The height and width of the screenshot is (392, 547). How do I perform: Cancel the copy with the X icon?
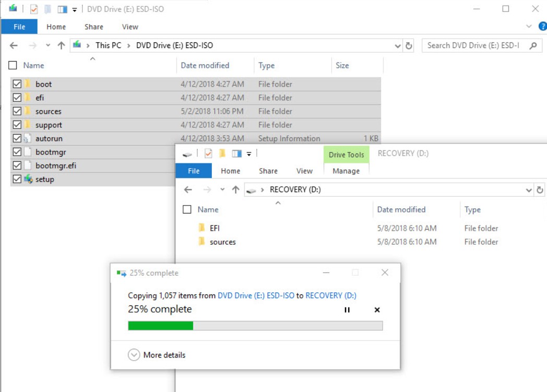coord(377,310)
